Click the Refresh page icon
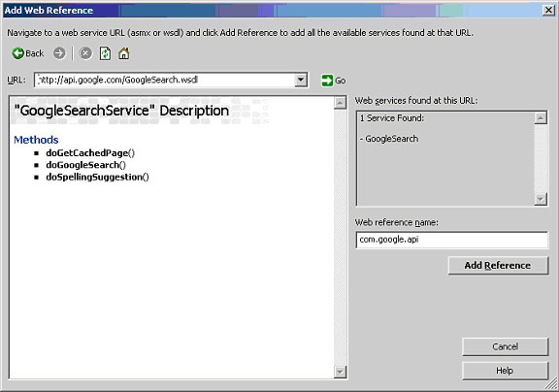Image resolution: width=559 pixels, height=392 pixels. point(105,53)
